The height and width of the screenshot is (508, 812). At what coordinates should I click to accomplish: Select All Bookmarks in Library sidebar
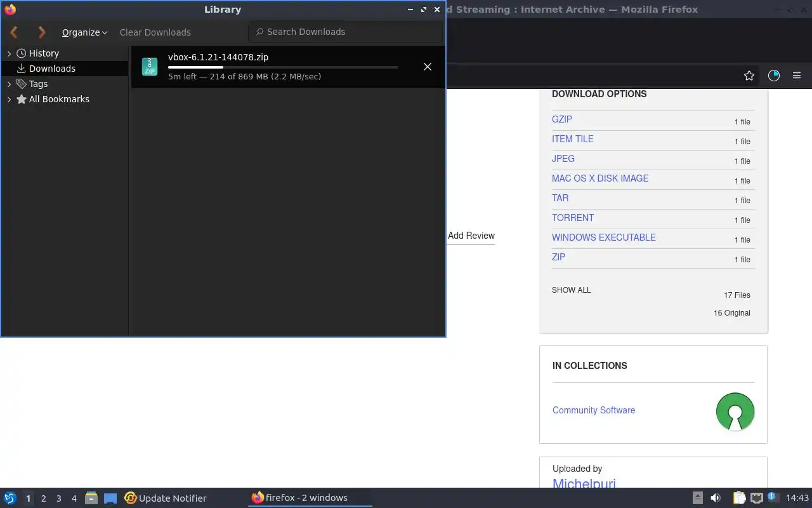coord(59,99)
